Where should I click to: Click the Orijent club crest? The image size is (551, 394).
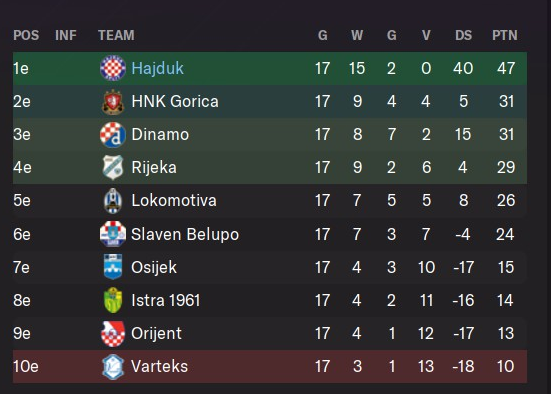(113, 334)
